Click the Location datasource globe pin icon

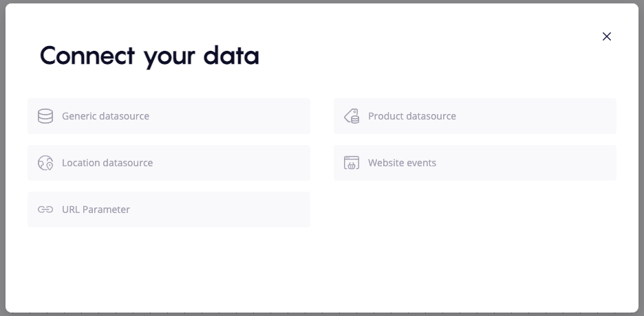(45, 163)
